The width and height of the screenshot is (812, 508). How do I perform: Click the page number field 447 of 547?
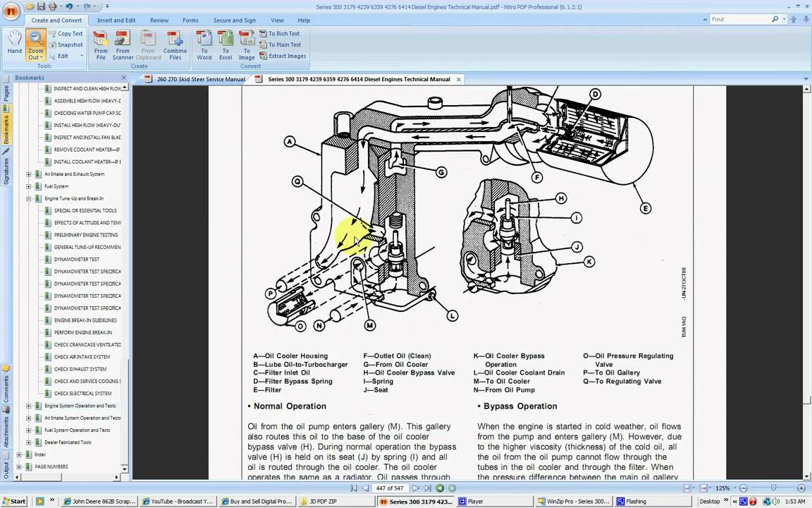tap(389, 488)
